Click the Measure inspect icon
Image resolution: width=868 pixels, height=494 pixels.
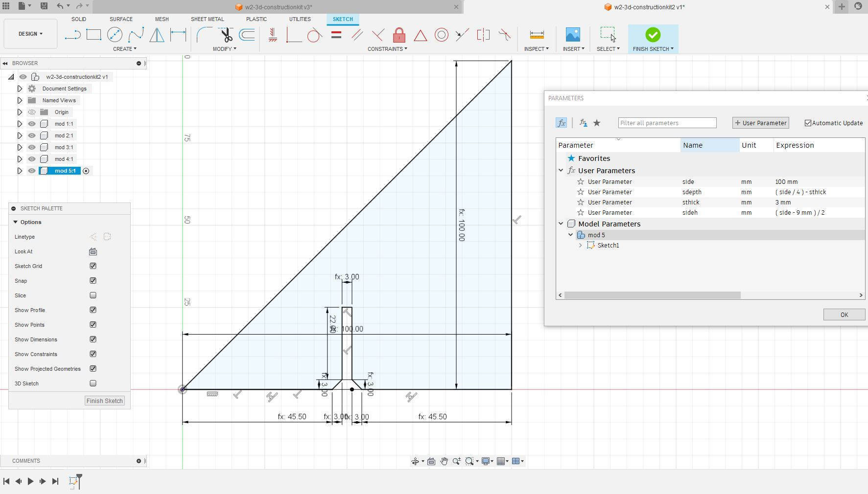tap(537, 35)
